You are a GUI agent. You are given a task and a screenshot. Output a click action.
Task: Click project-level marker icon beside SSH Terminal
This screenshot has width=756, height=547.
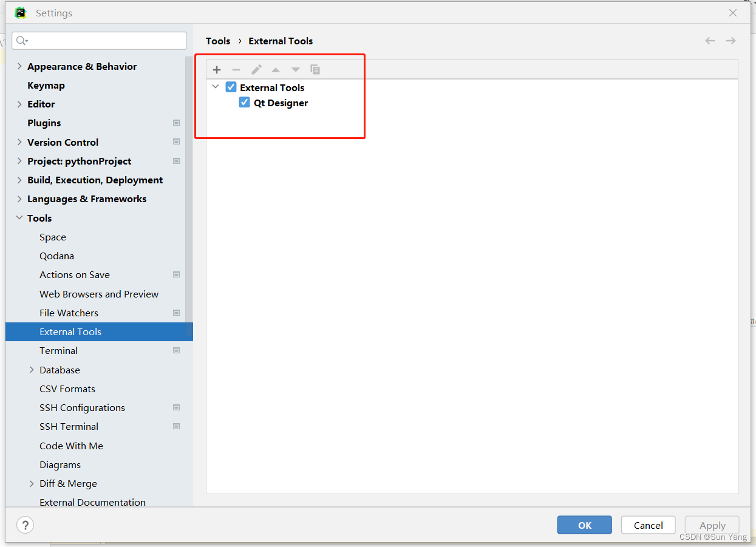click(176, 427)
